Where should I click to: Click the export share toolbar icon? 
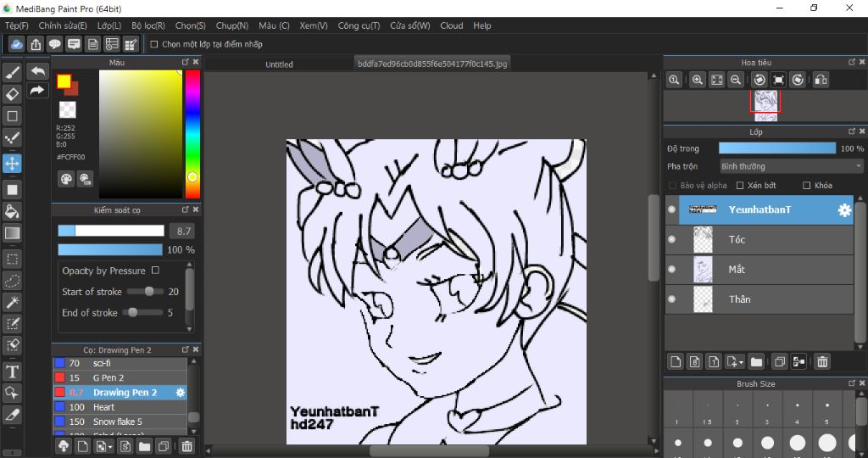tap(36, 44)
